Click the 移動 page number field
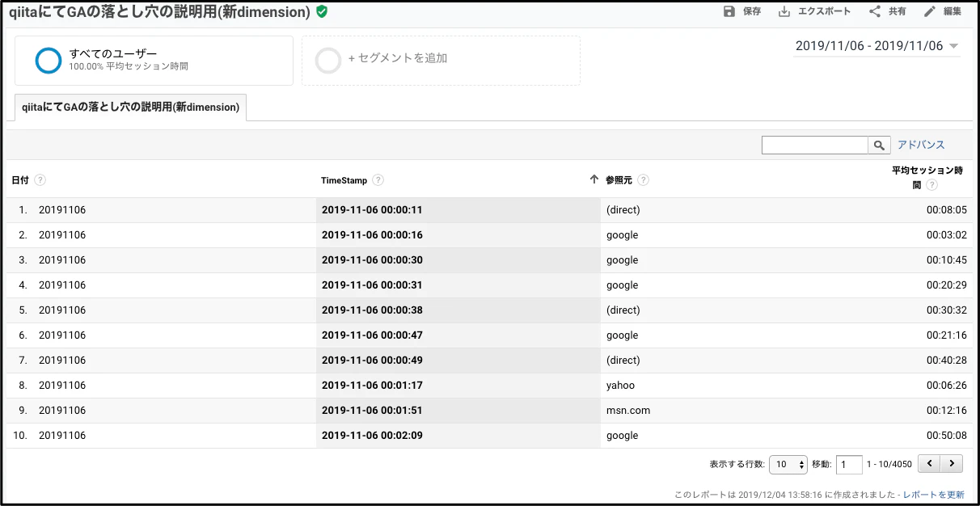Viewport: 980px width, 506px height. tap(849, 464)
